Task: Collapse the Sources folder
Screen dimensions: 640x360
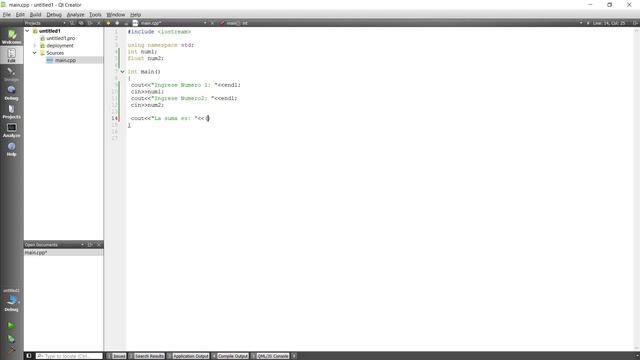Action: (35, 53)
